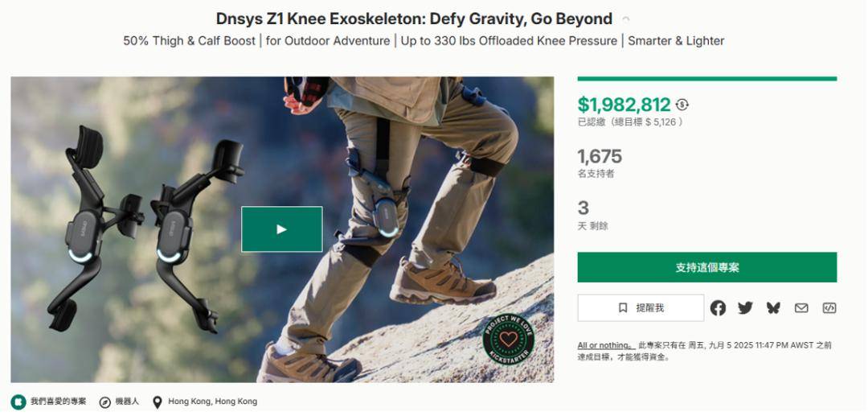Click the green funding progress bar
Screen dimensions: 868x416
[706, 79]
